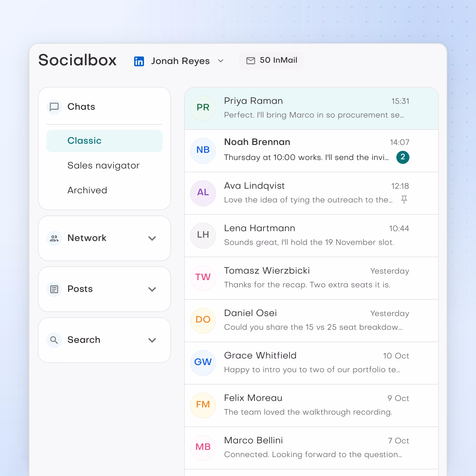
Task: Open Marco Bellini's 'Connected' message
Action: point(313,454)
